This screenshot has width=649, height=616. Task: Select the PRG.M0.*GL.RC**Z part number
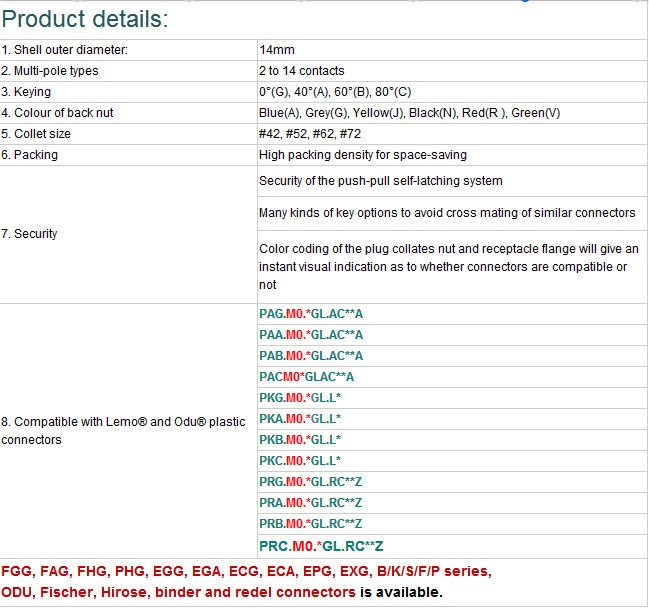(310, 482)
